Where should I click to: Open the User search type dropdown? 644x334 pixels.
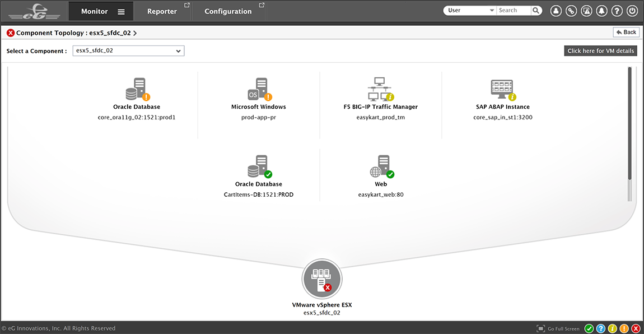[x=470, y=10]
